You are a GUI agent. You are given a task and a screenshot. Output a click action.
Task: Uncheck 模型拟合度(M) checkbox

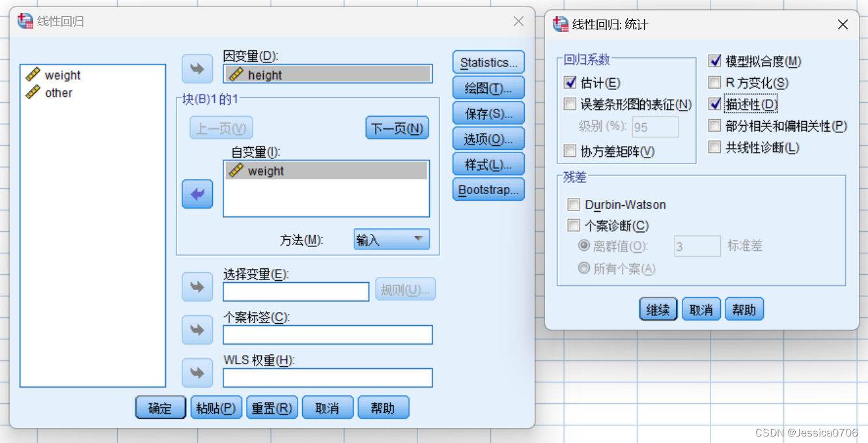click(715, 61)
